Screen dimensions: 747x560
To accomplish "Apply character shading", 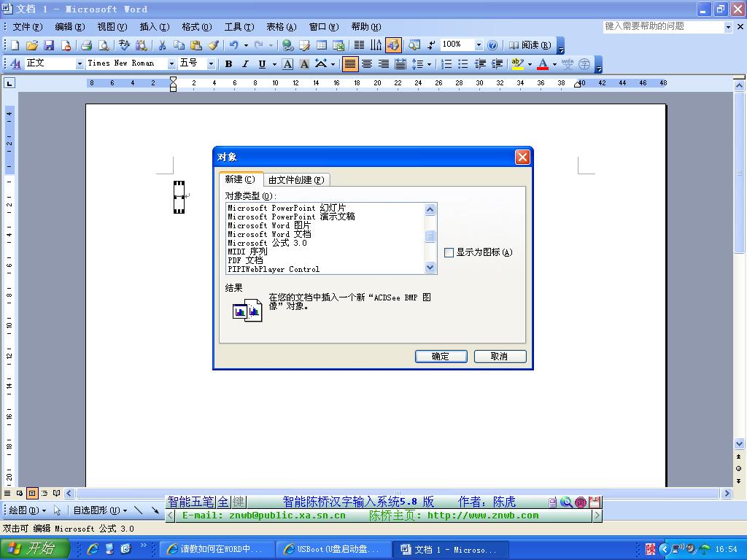I will tap(304, 64).
